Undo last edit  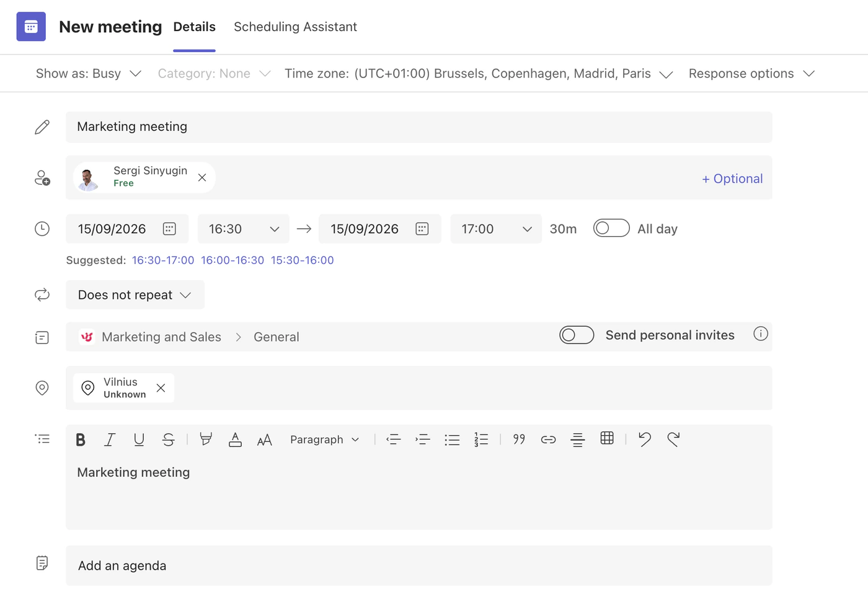tap(644, 439)
